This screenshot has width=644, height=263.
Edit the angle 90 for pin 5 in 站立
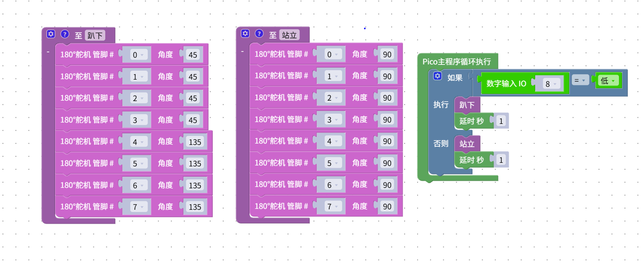point(387,163)
